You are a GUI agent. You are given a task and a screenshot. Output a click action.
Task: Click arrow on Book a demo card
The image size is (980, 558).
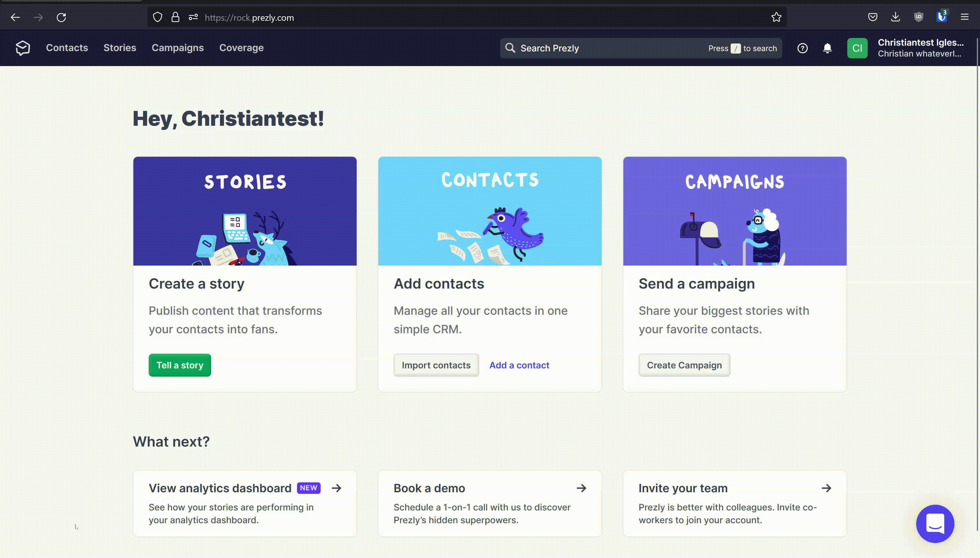tap(581, 488)
